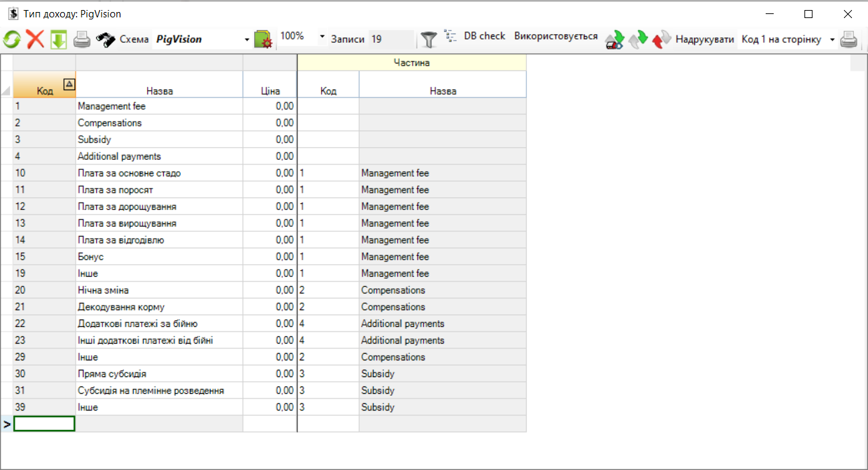868x470 pixels.
Task: Click the DB check button
Action: pos(485,36)
